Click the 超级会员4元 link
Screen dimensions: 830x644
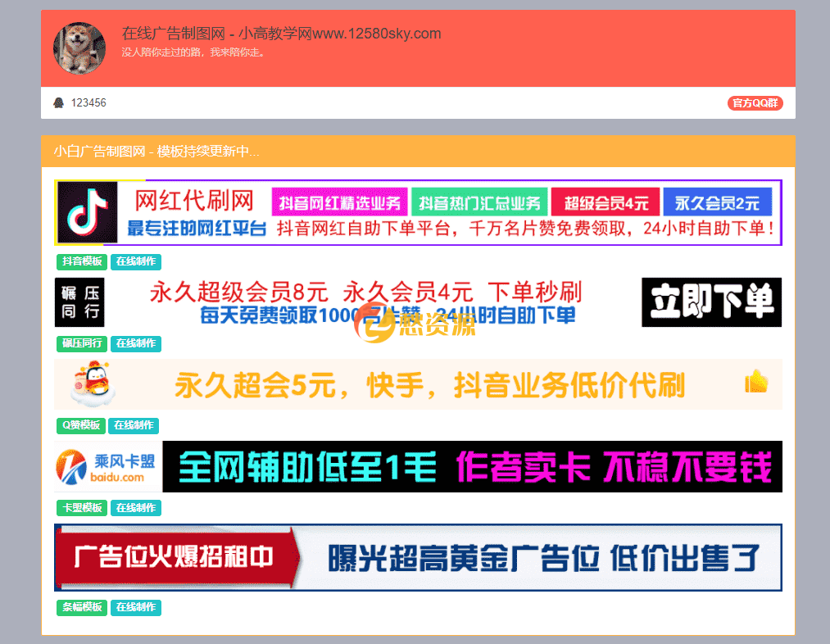click(604, 202)
